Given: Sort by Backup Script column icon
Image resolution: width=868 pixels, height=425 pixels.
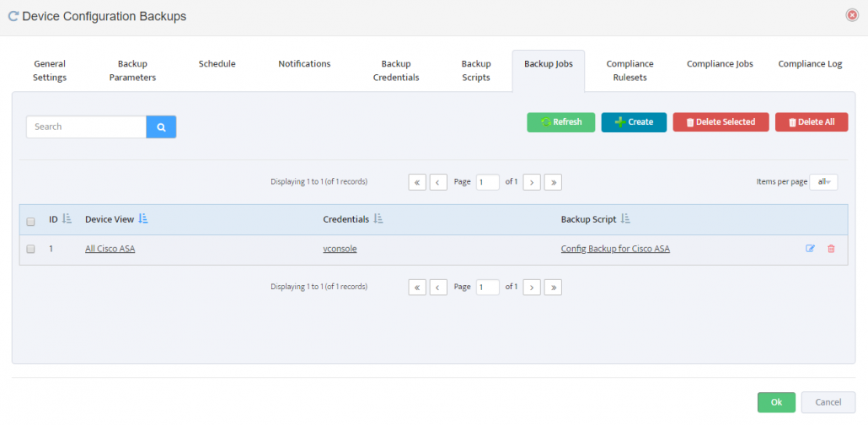Looking at the screenshot, I should (x=625, y=219).
